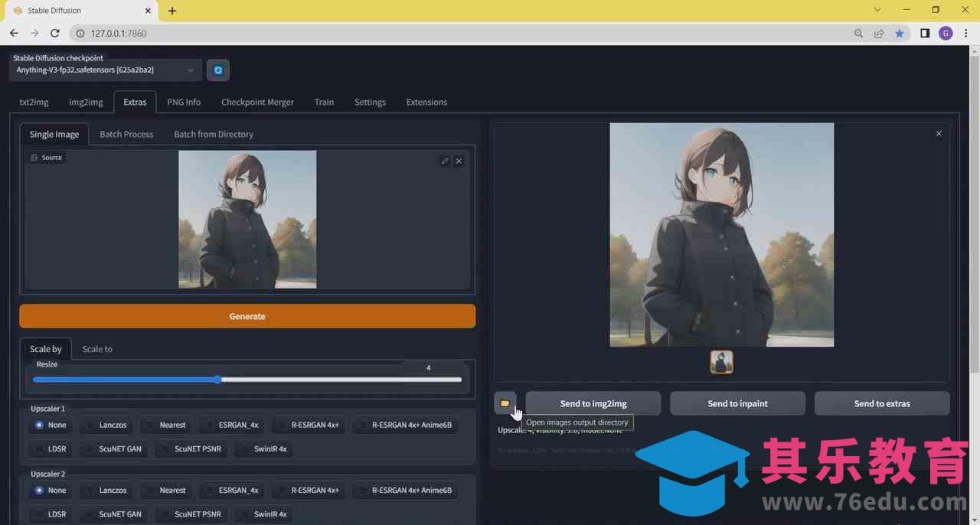Open browser side panel icon

click(x=925, y=34)
